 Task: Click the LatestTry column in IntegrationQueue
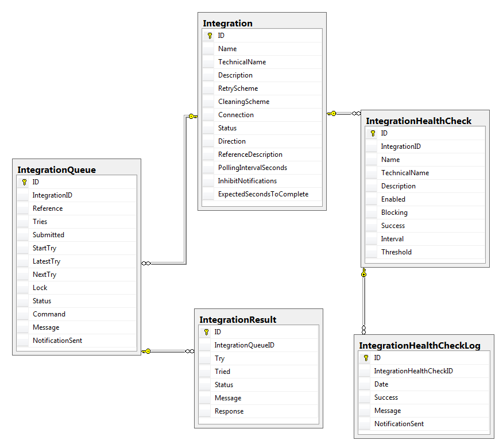tap(47, 261)
